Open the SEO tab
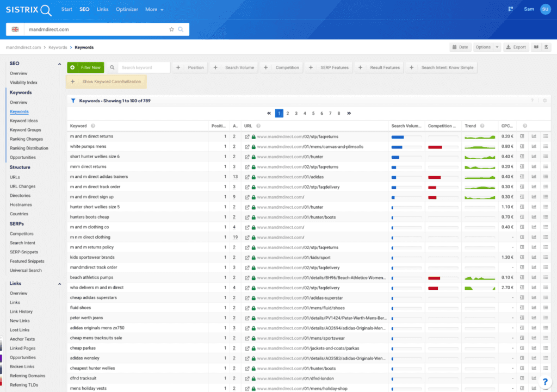This screenshot has height=392, width=557. 84,10
